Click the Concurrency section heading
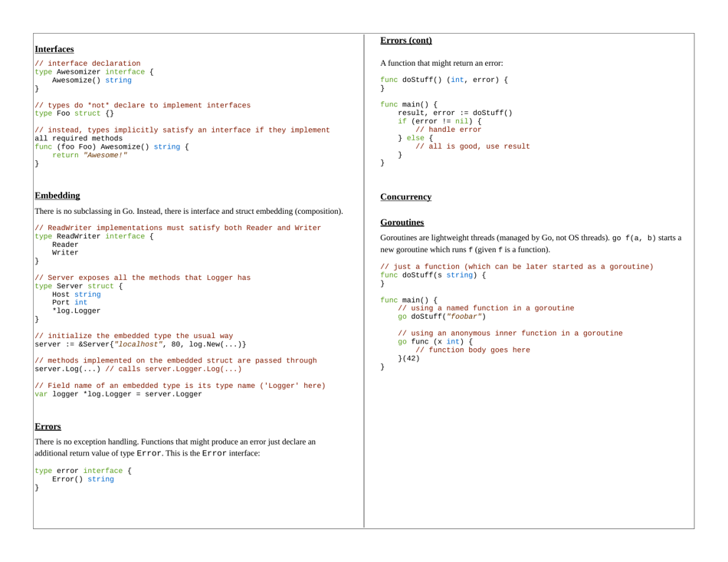 (405, 197)
